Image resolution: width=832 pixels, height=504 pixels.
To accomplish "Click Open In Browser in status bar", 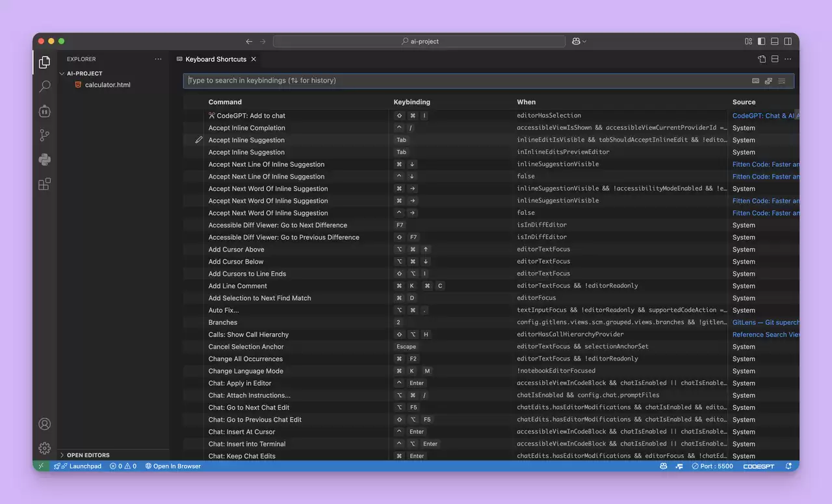I will (173, 466).
